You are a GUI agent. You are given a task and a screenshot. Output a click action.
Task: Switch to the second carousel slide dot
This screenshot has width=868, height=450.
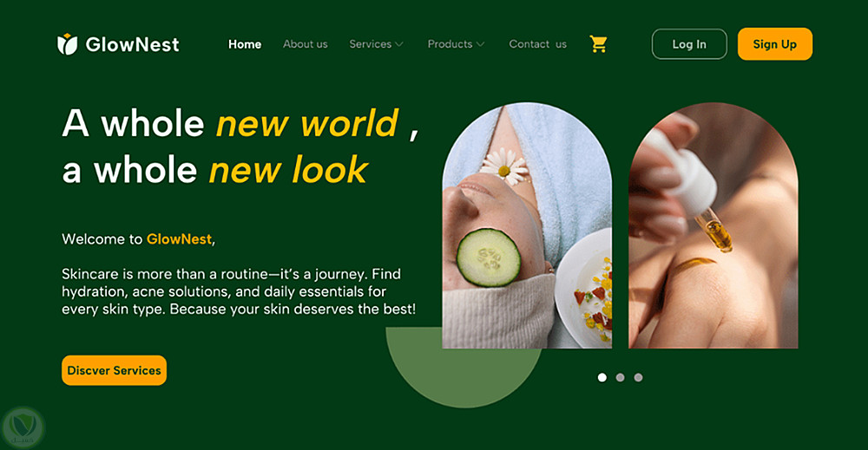coord(620,377)
